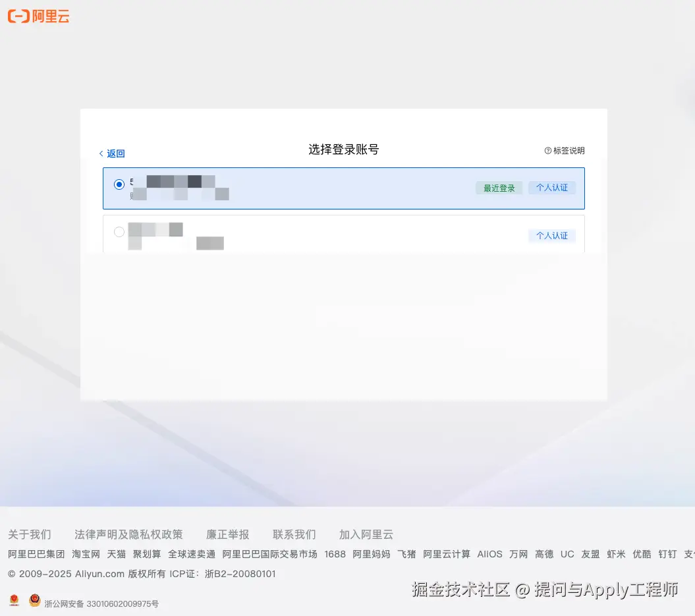This screenshot has width=695, height=616.
Task: Click 标签说明 to expand tag explanations
Action: 568,150
